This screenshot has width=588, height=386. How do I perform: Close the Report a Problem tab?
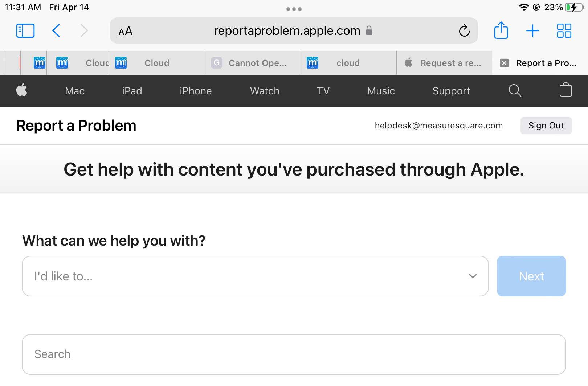click(504, 63)
